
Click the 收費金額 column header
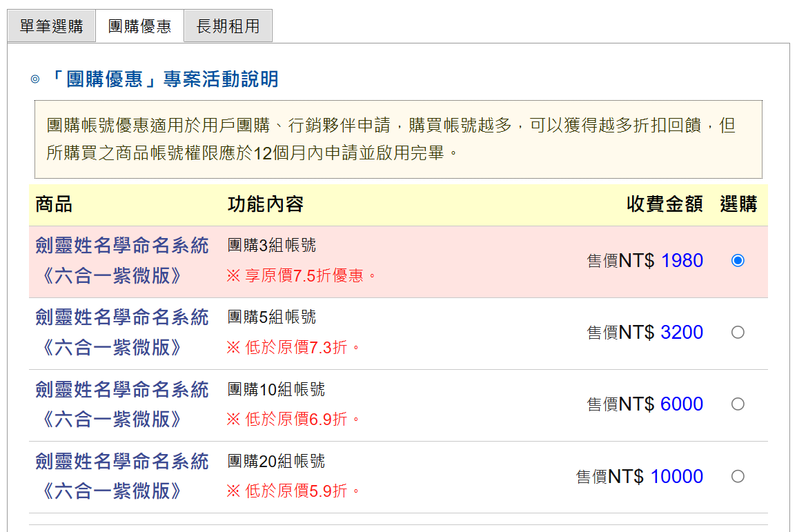coord(664,204)
